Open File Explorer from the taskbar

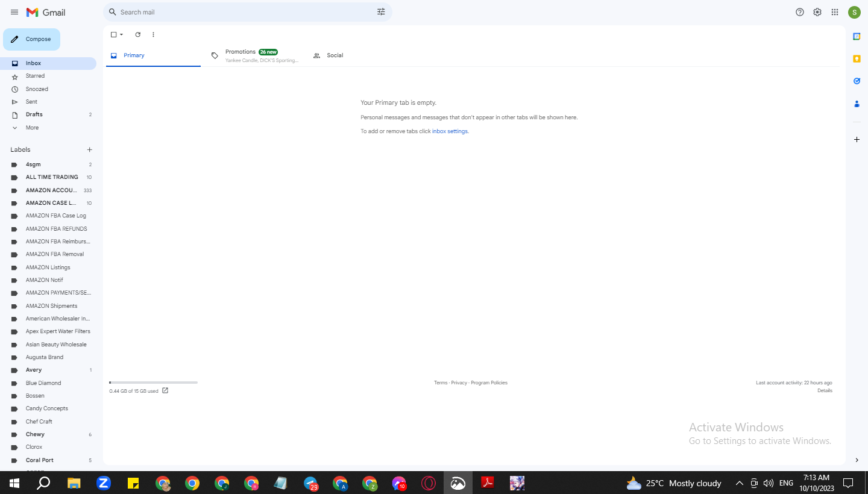point(74,483)
